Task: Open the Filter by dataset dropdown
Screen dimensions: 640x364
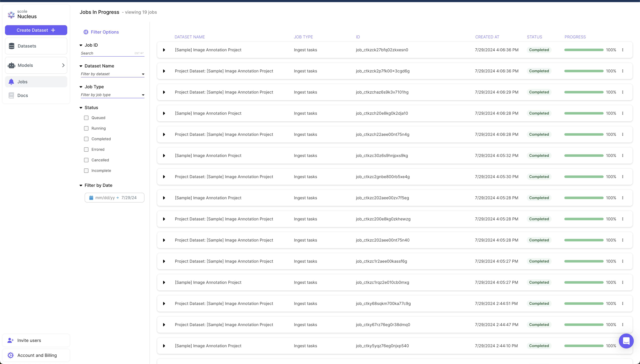Action: 112,74
